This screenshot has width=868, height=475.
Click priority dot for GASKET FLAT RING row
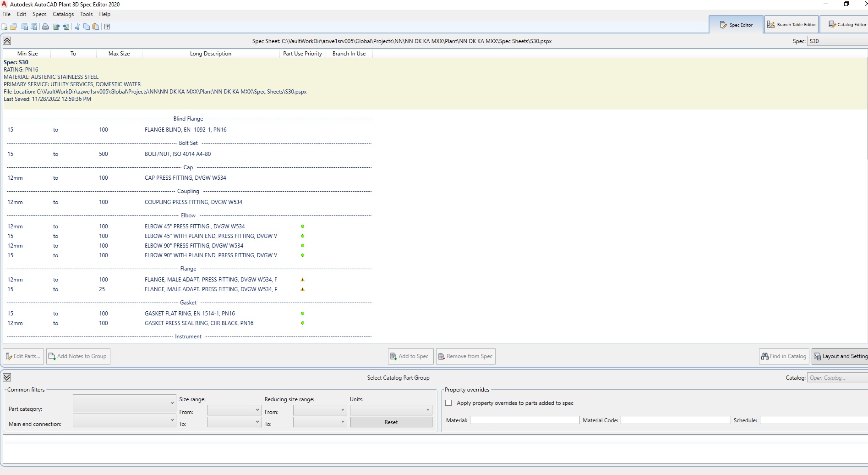303,313
